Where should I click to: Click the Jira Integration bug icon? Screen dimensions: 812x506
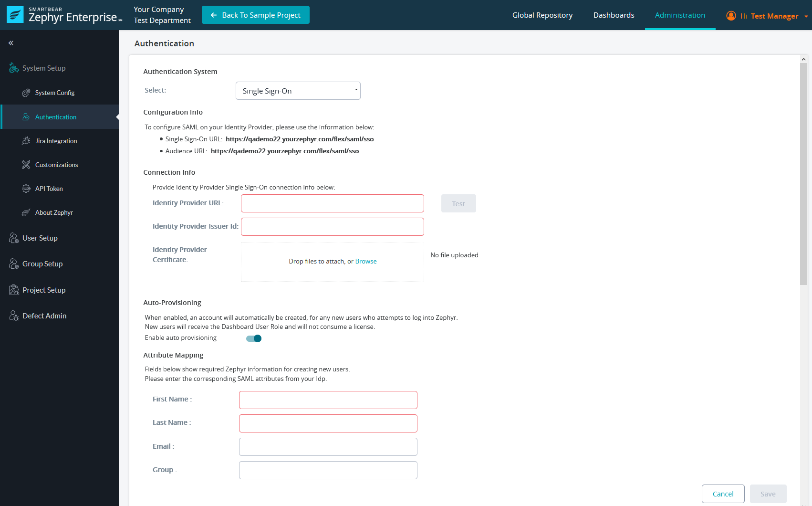click(26, 141)
